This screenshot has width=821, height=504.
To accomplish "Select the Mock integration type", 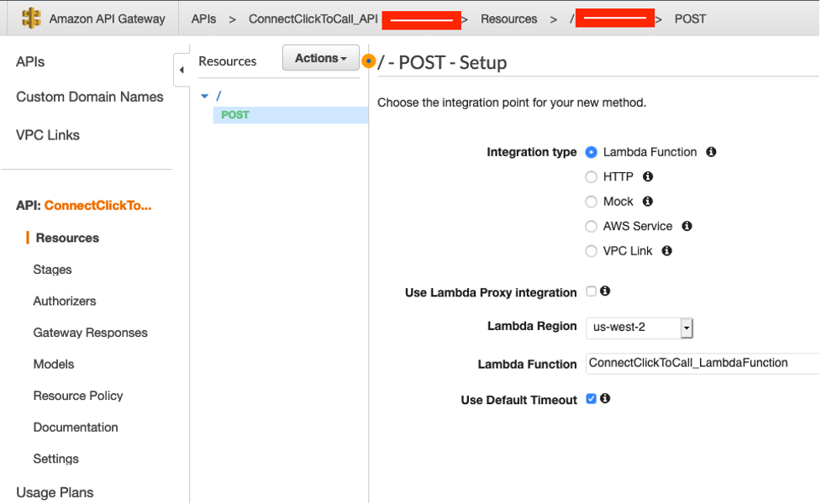I will (x=591, y=202).
